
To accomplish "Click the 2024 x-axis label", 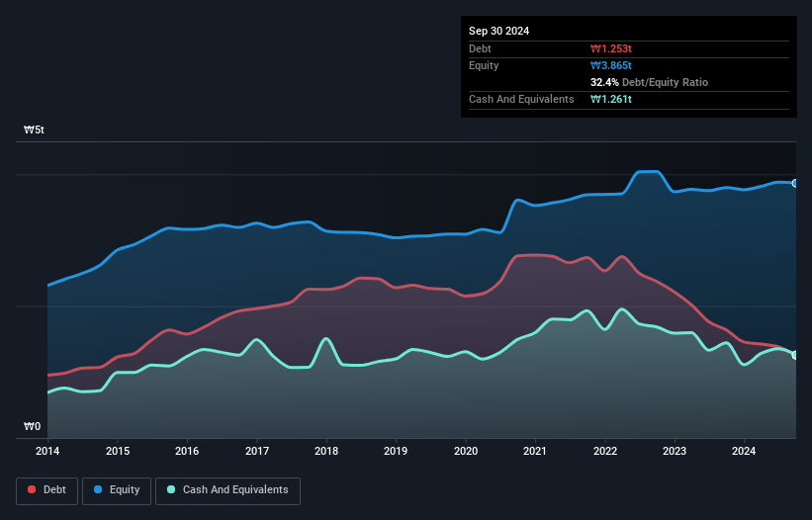I will click(744, 451).
